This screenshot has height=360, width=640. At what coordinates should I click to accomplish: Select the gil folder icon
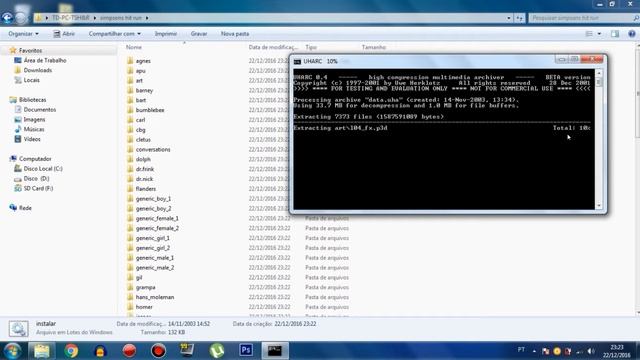(130, 278)
